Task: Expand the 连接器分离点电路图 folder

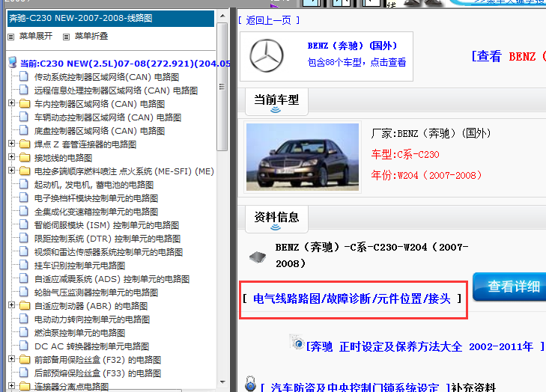Action: pos(11,386)
